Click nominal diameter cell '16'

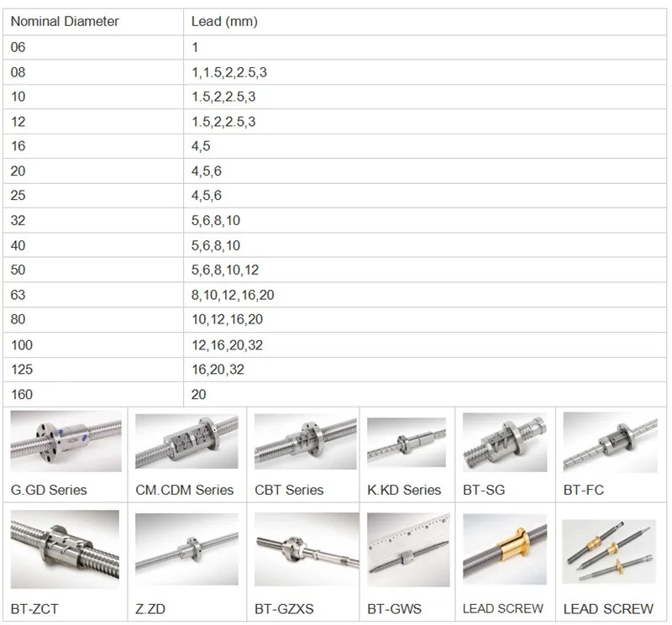tap(93, 146)
